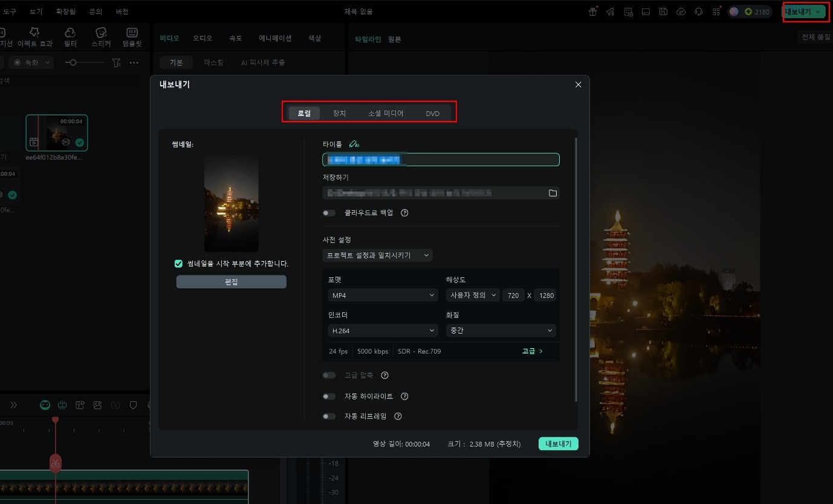Screen dimensions: 833x504
Task: Click the help icon next to 자동 하이라이트
Action: (405, 396)
